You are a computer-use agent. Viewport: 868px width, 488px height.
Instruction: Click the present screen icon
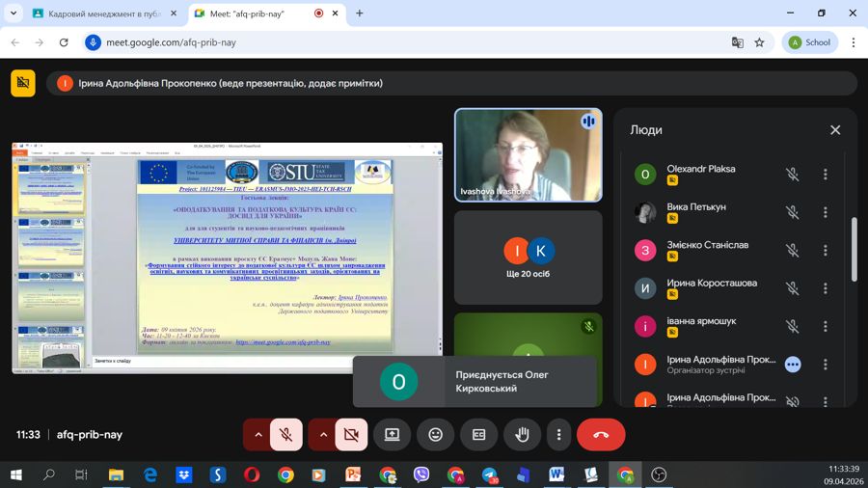392,435
